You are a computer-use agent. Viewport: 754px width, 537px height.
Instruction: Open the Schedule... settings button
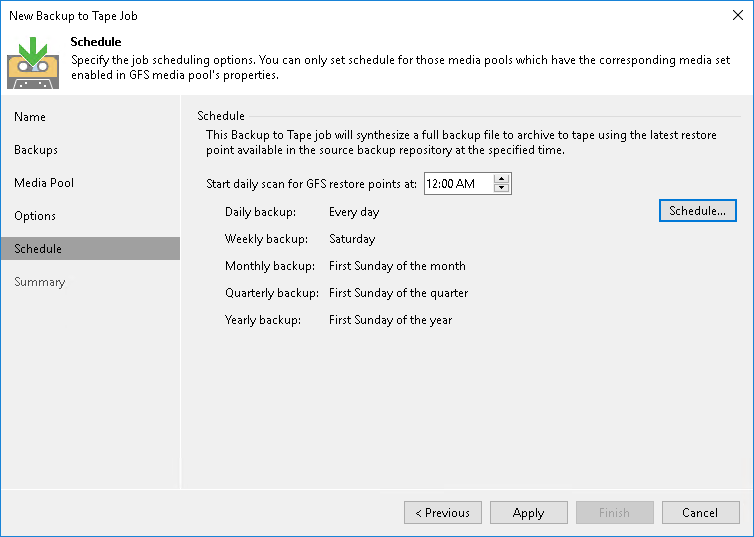coord(697,211)
